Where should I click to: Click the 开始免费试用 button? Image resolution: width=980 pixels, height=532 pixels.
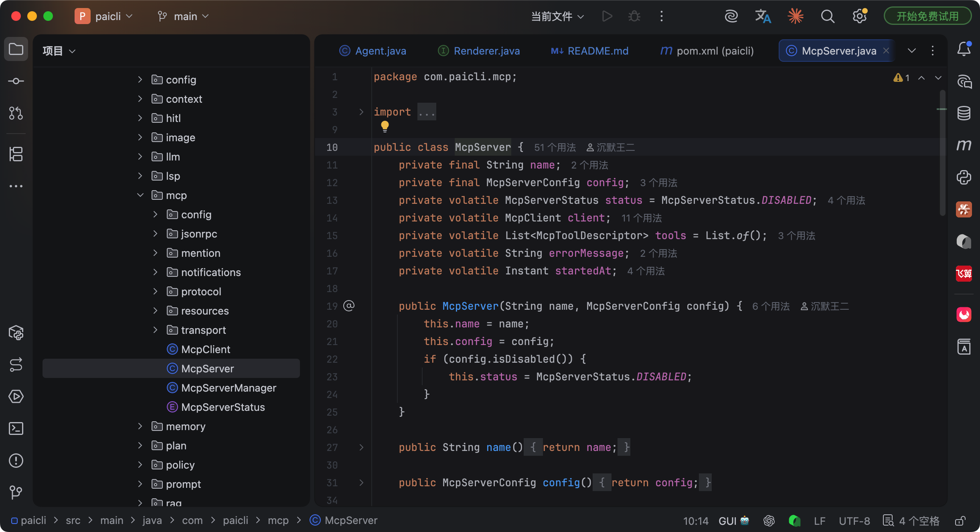pyautogui.click(x=927, y=16)
